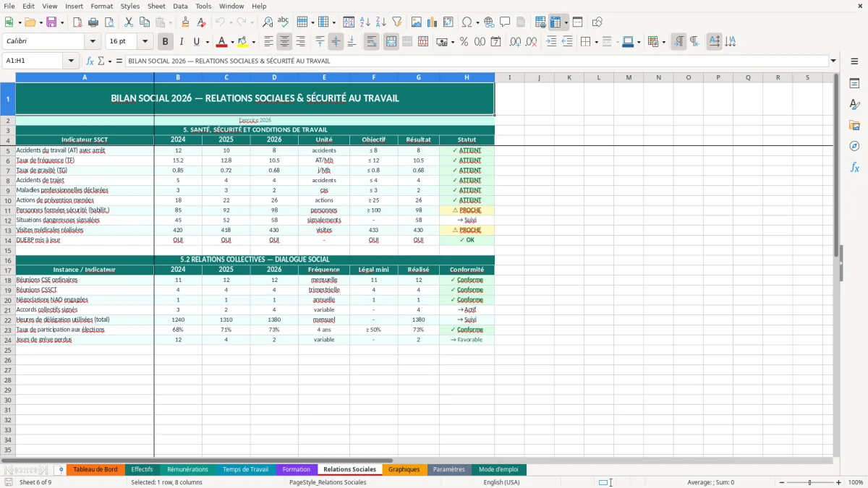Open the sidebar Gallery icon
Image resolution: width=868 pixels, height=488 pixels.
point(854,125)
